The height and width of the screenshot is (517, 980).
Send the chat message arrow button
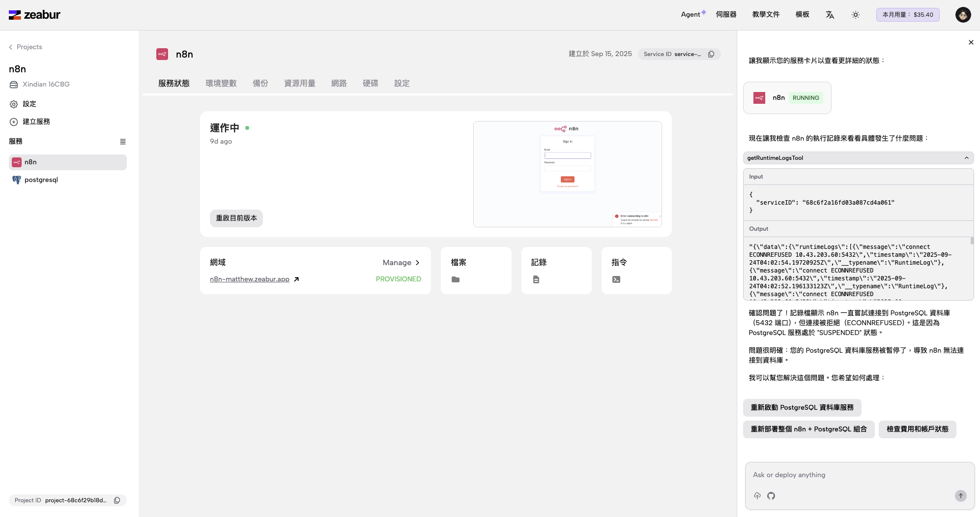pos(960,496)
